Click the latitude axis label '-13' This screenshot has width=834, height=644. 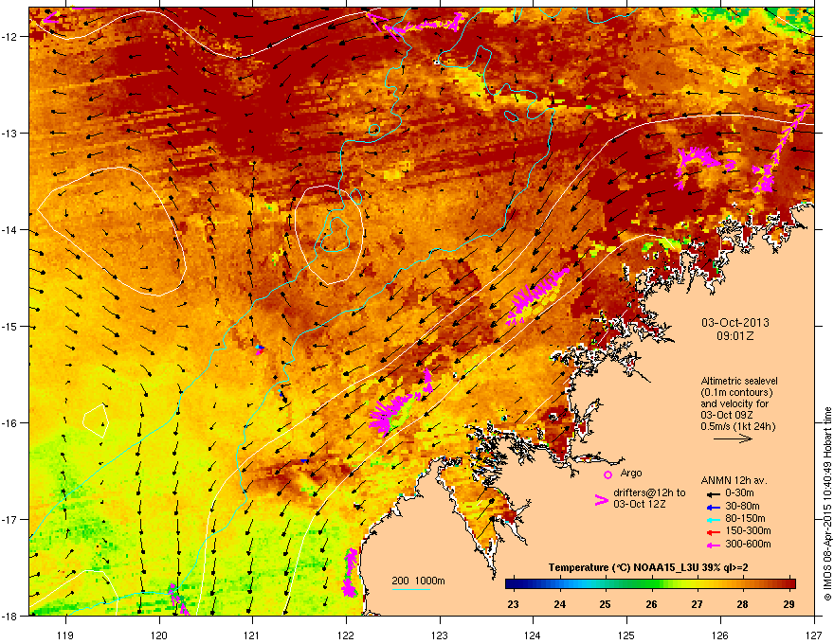point(9,133)
